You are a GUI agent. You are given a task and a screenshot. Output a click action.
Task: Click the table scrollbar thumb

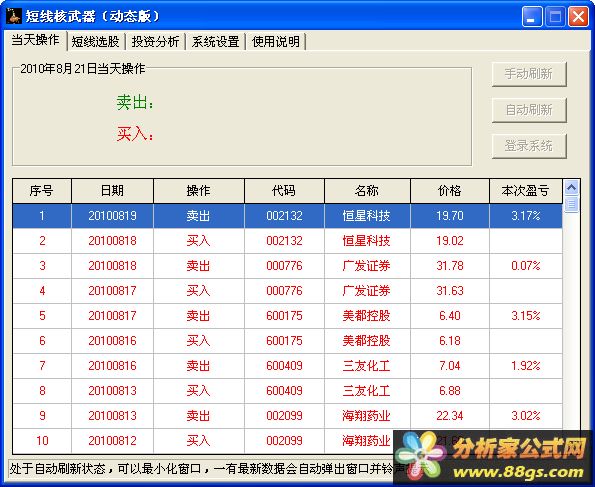(571, 204)
